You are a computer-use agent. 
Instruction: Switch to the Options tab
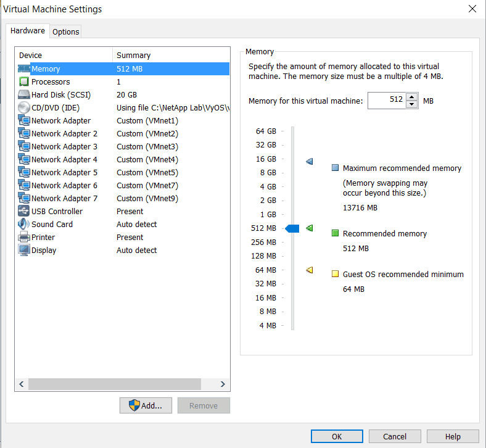(65, 31)
